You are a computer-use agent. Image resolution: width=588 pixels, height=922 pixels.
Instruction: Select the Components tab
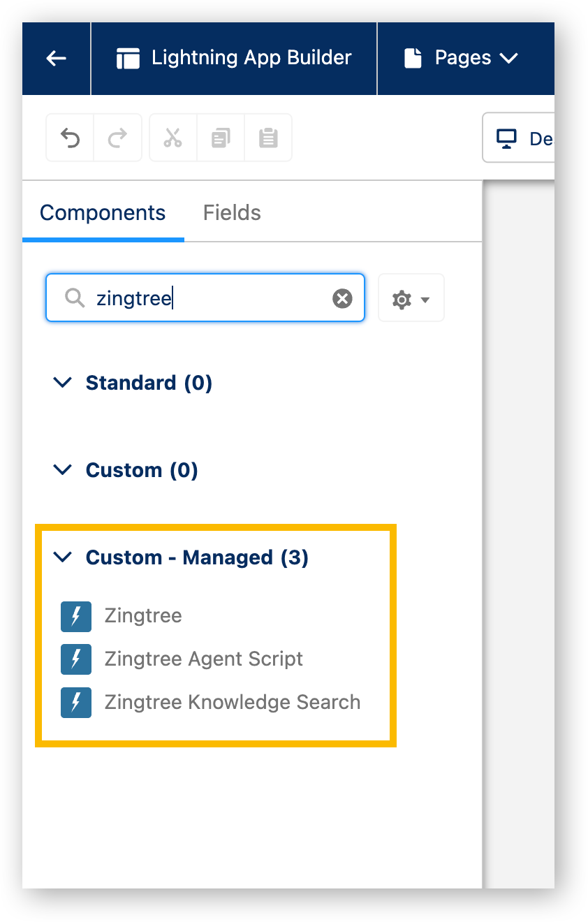coord(102,212)
